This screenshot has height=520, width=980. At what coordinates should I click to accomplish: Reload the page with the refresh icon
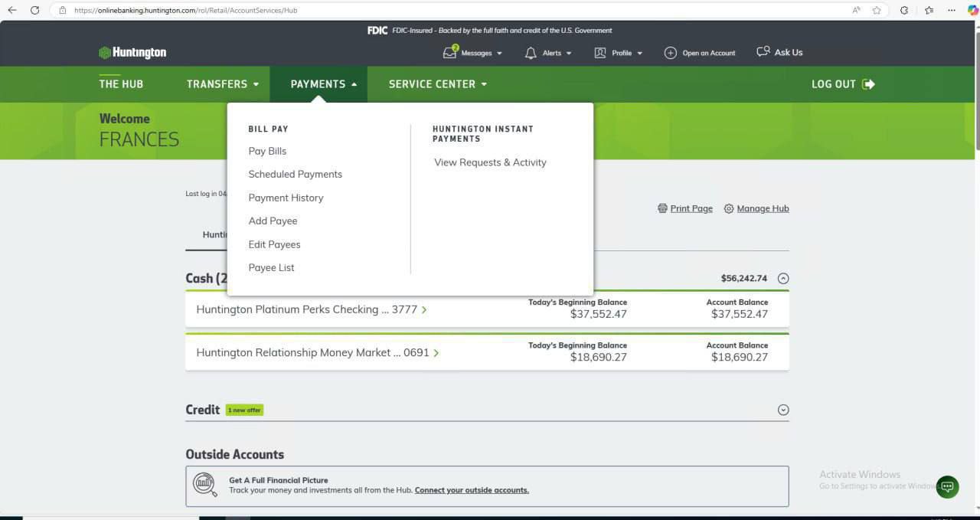(34, 10)
